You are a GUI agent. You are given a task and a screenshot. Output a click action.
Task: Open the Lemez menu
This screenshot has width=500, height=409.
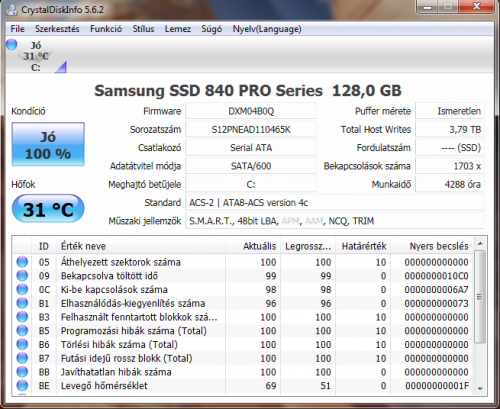(178, 29)
